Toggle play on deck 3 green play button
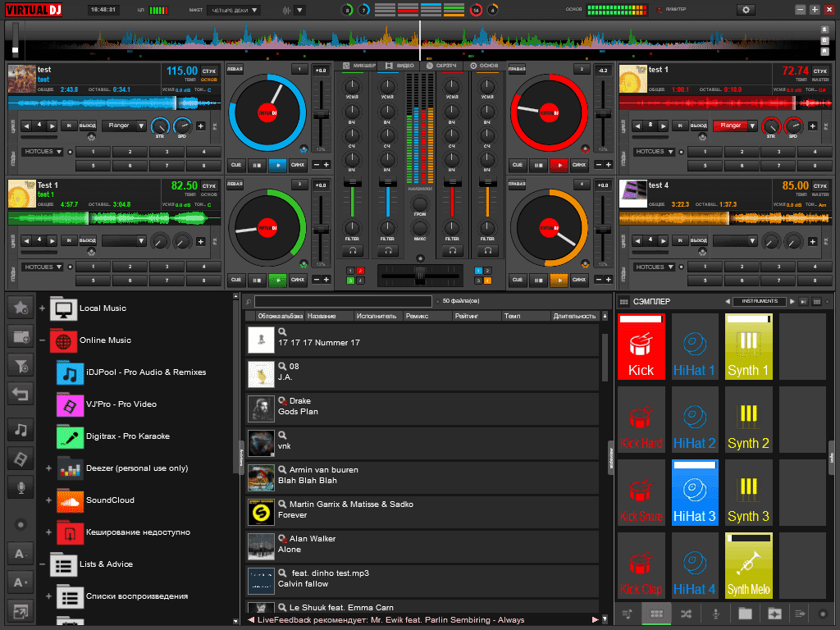 (x=277, y=280)
